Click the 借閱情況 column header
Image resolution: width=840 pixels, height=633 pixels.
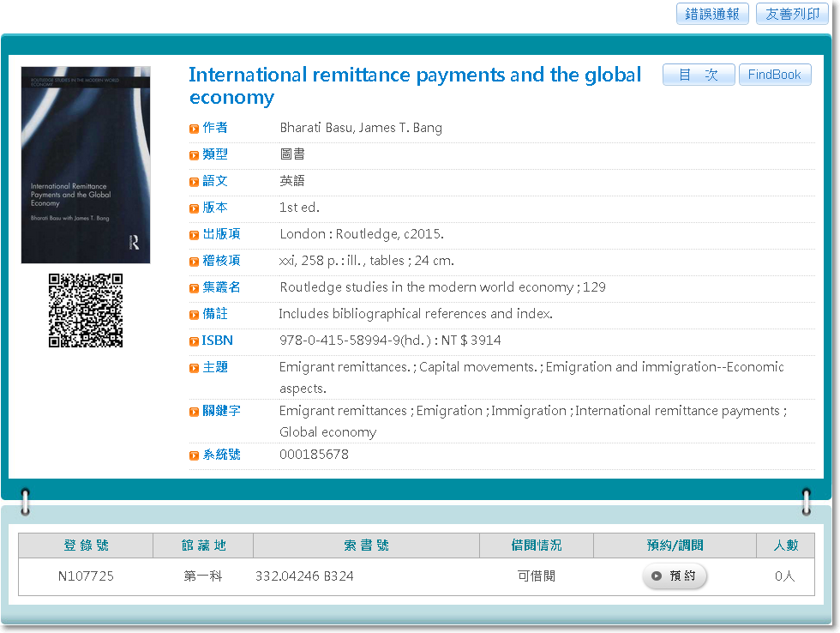coord(537,546)
